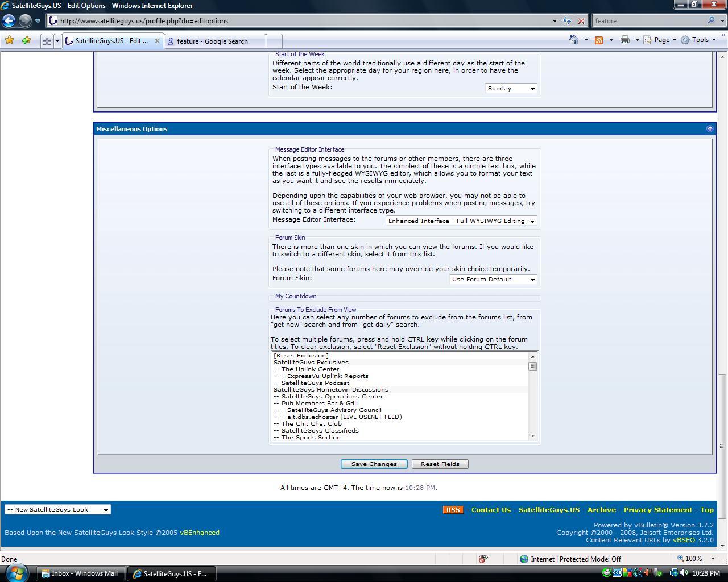Open the SatelliteGuys.US footer link
728x582 pixels.
[x=549, y=510]
